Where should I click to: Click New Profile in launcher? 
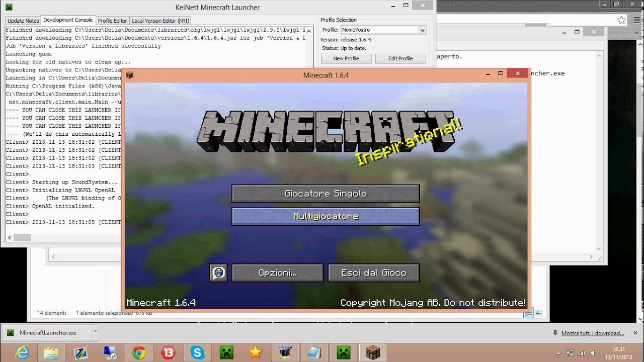[x=346, y=58]
